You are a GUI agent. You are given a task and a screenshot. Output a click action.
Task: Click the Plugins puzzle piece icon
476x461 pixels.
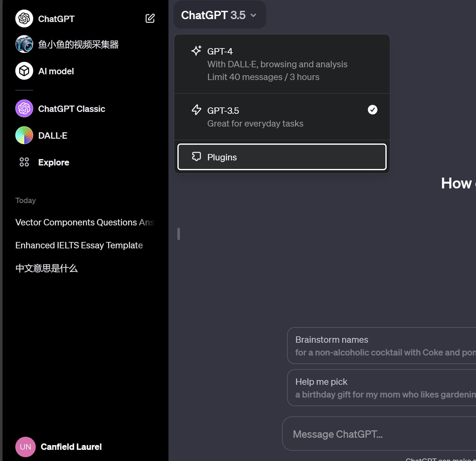(x=197, y=156)
